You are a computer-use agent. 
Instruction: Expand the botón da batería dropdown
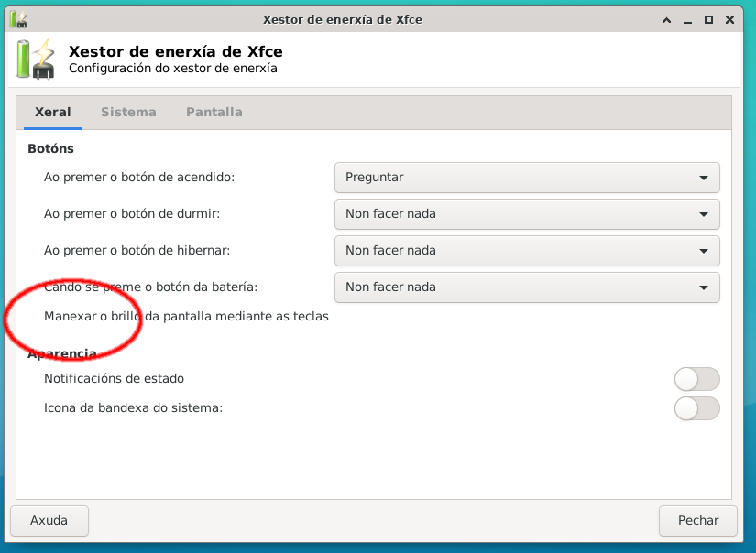pyautogui.click(x=527, y=287)
